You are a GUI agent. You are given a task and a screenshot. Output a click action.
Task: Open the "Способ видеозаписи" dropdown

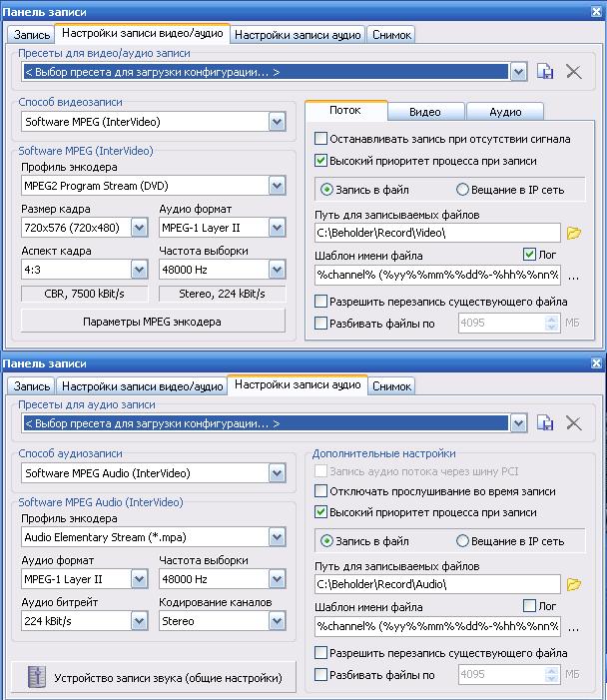point(277,122)
